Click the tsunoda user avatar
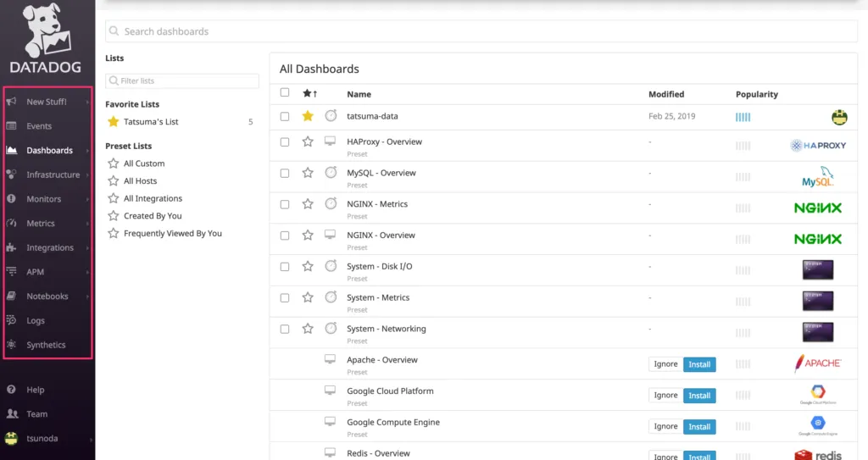The image size is (868, 460). tap(11, 439)
